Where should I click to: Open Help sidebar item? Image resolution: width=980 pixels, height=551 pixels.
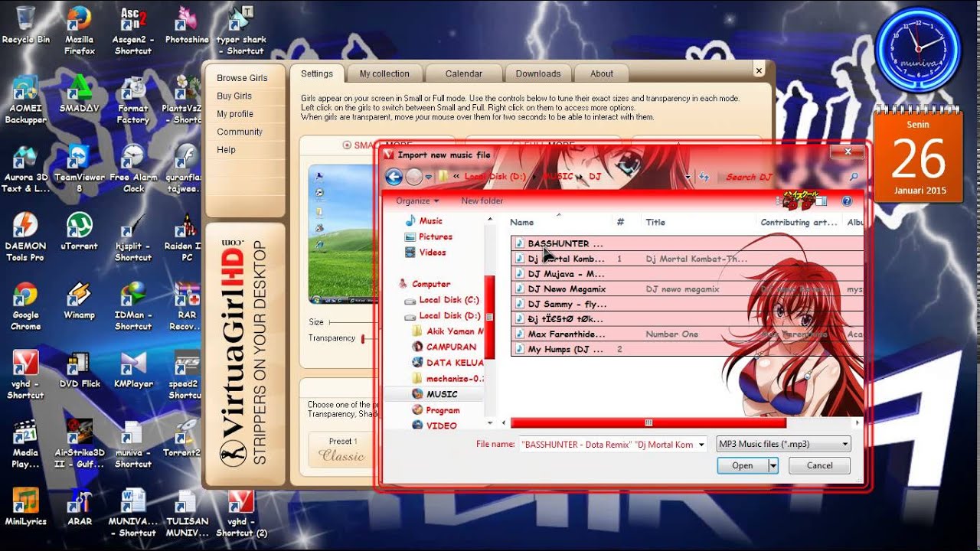pyautogui.click(x=226, y=150)
